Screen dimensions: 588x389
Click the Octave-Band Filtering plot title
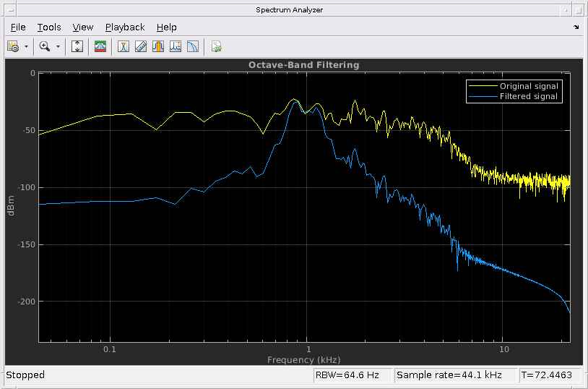(x=303, y=65)
